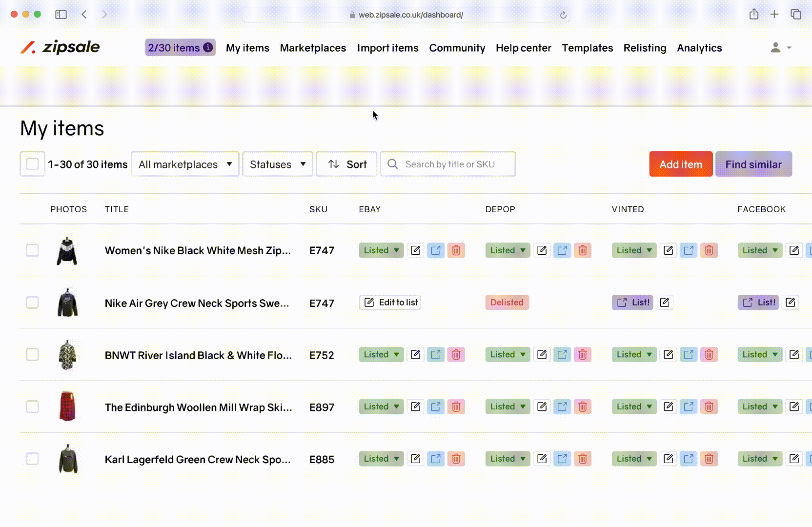Viewport: 812px width, 527px height.
Task: Edit the Vinted draft for Nike Air Grey sweatshirt
Action: coord(665,303)
